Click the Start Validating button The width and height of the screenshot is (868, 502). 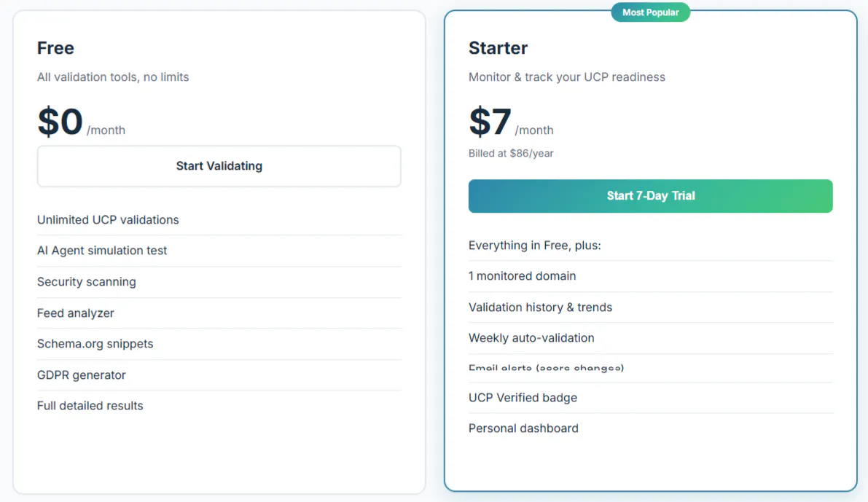pyautogui.click(x=219, y=166)
